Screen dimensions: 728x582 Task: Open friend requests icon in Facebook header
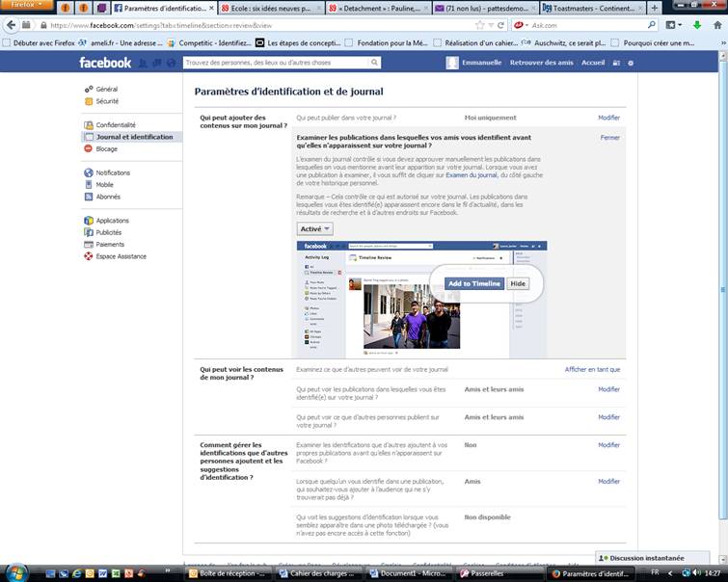143,63
